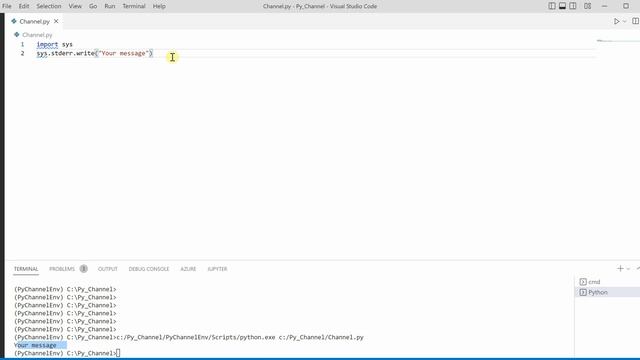Click the 'import' keyword on line 1
The image size is (640, 360).
(47, 44)
